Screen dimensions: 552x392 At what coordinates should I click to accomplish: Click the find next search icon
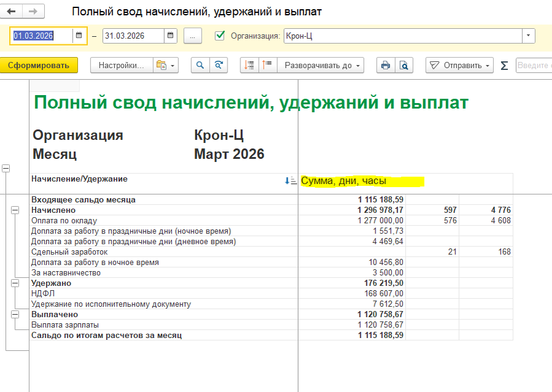218,66
